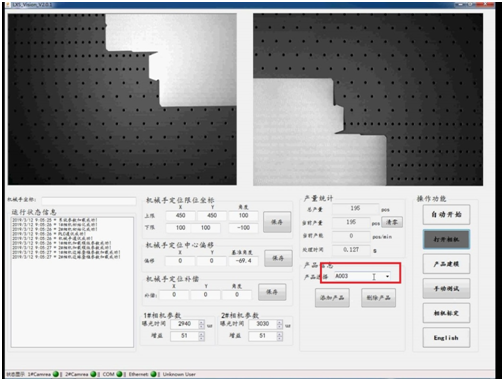Click the Ethernet green status indicator

point(153,374)
